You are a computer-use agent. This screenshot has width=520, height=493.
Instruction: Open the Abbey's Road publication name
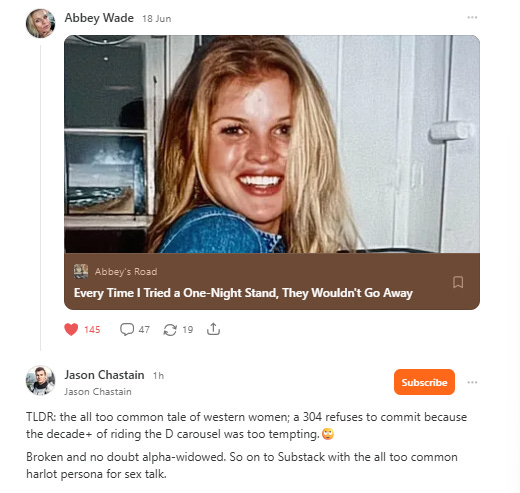point(126,272)
